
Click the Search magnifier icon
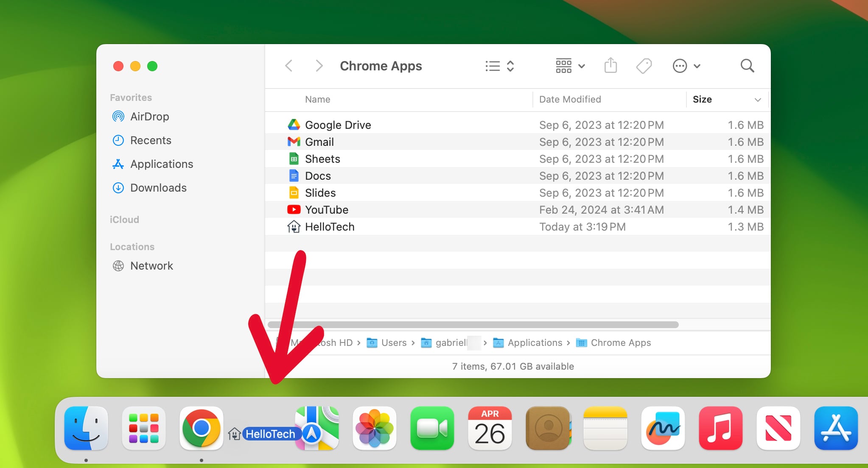click(747, 66)
